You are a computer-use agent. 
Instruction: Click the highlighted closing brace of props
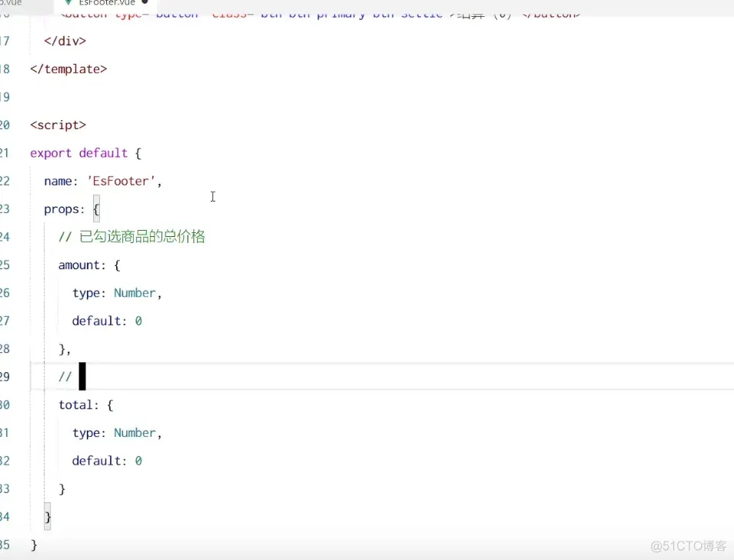(x=47, y=517)
